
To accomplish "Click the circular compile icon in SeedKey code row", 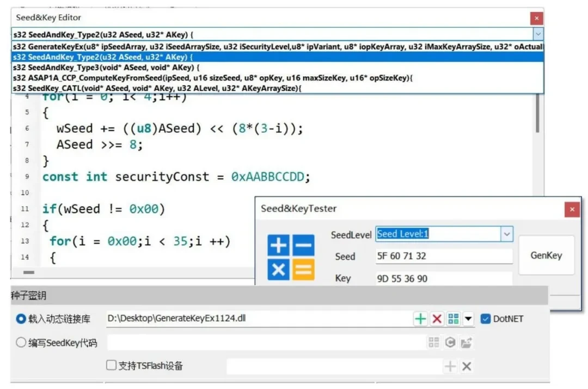I will pos(450,342).
